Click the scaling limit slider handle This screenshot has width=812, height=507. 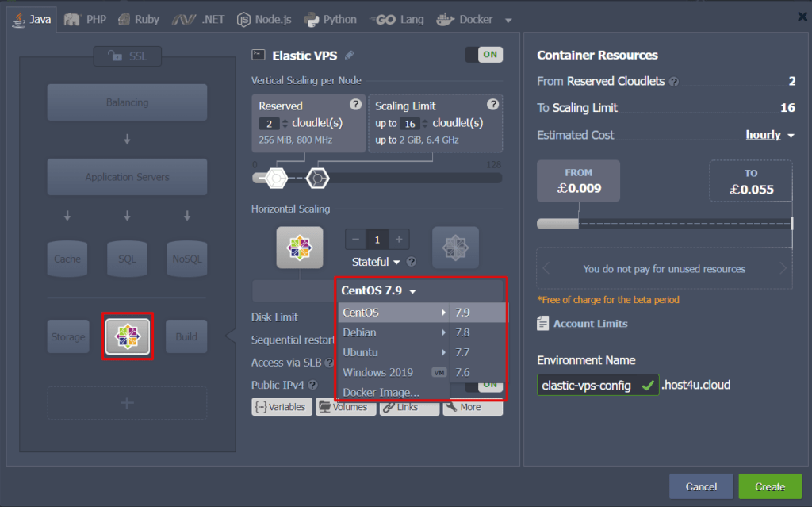click(317, 179)
